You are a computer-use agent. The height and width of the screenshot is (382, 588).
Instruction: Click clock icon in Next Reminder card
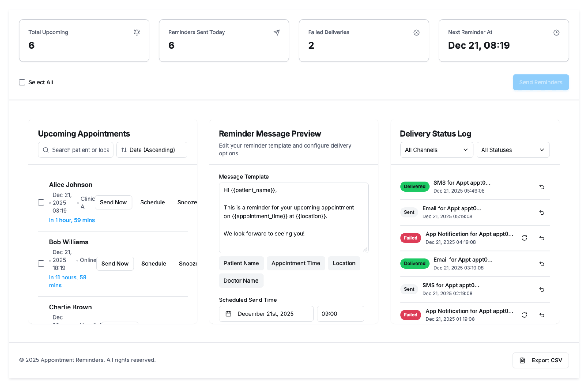(556, 32)
